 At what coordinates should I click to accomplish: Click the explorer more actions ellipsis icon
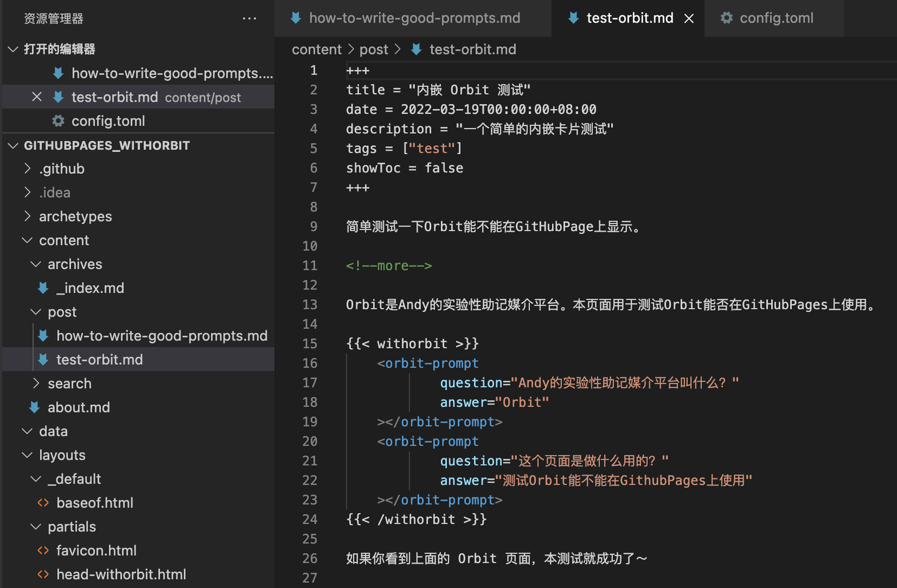point(249,19)
